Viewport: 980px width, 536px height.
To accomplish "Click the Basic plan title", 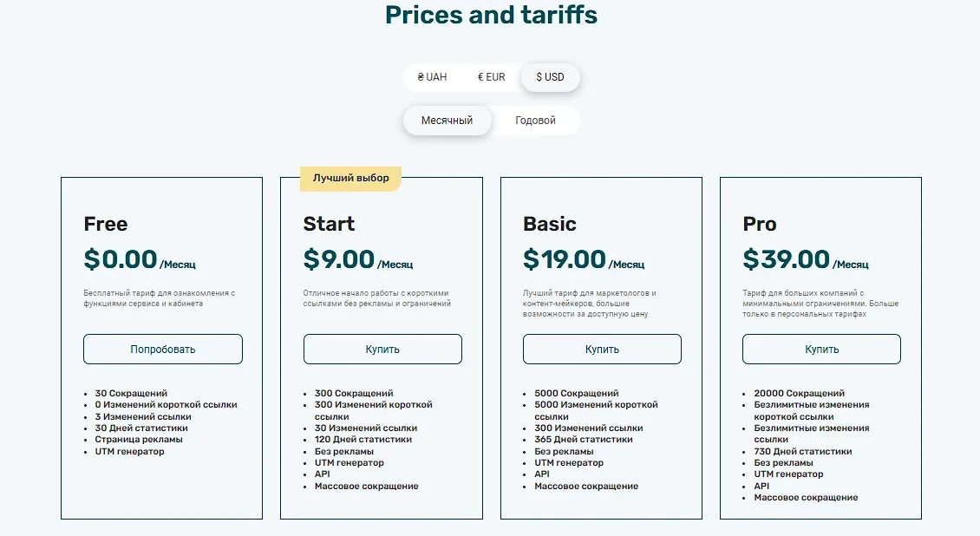I will pyautogui.click(x=549, y=224).
